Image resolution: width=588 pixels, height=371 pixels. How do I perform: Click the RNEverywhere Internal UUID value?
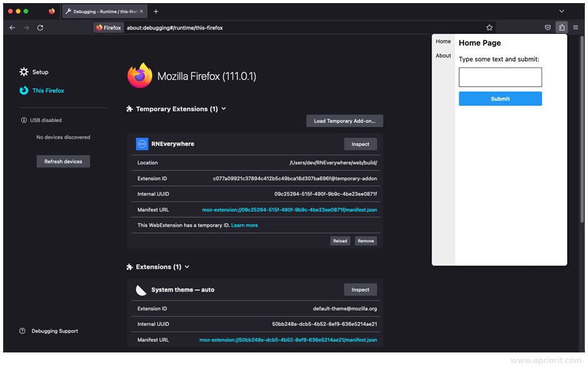point(326,194)
